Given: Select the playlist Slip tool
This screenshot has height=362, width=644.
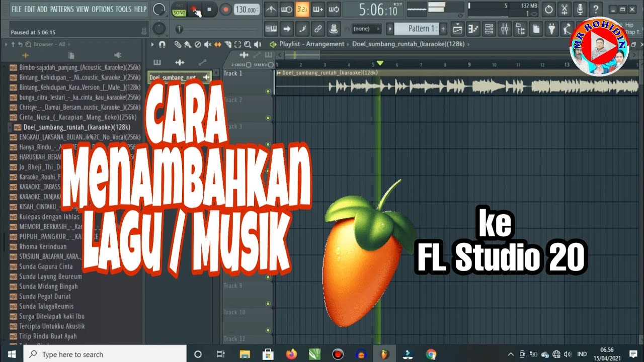Looking at the screenshot, I should [x=218, y=44].
